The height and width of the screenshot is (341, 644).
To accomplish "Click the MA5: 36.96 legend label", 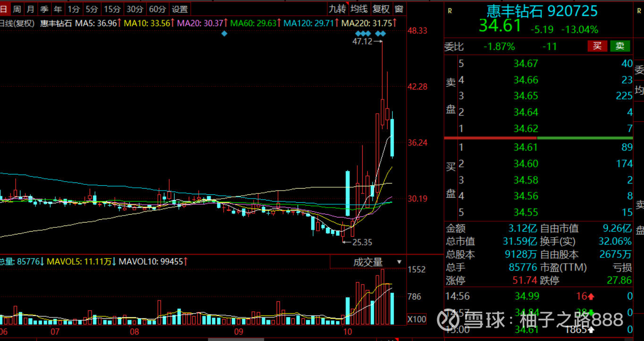I will click(98, 23).
